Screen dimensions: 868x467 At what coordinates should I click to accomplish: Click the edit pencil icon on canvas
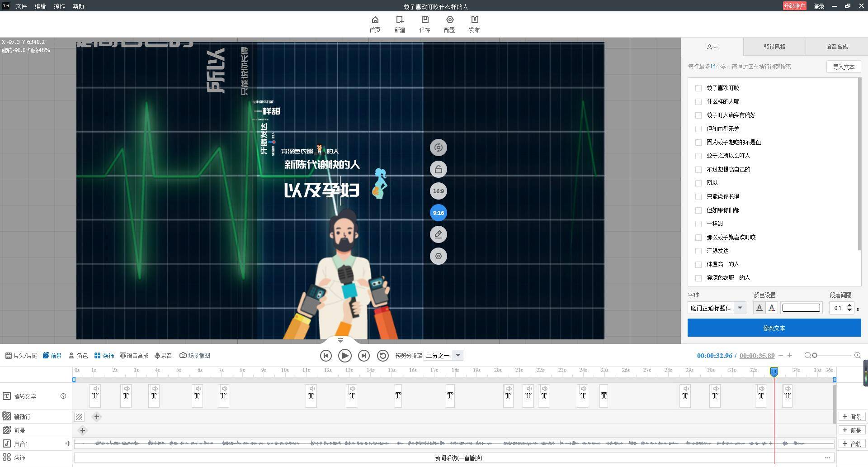(x=438, y=235)
